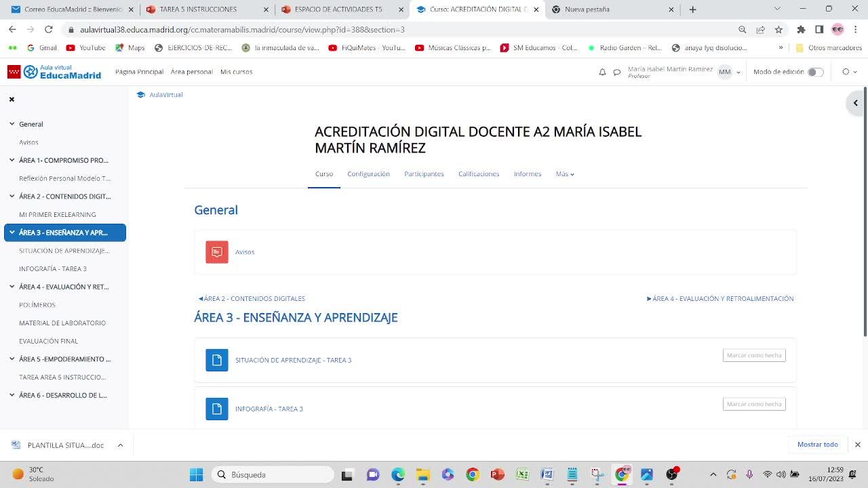The width and height of the screenshot is (868, 488).
Task: Click the Infografía - Tarea 3 page icon
Action: 217,409
